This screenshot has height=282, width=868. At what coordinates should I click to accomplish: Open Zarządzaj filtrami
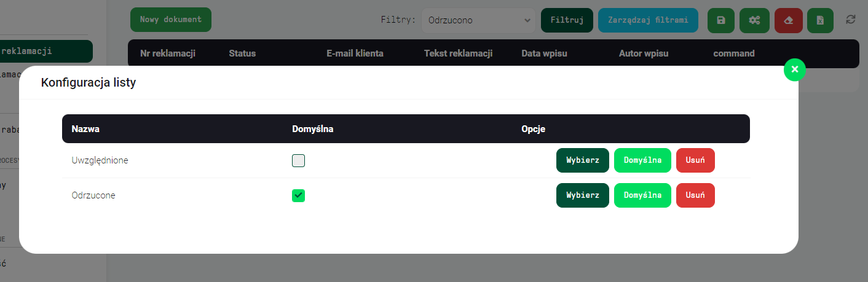pos(648,20)
